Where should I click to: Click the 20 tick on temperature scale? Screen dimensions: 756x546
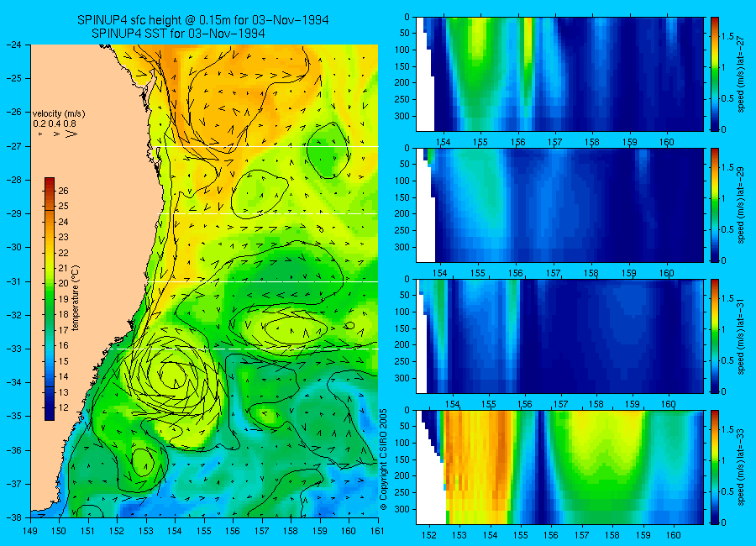click(x=63, y=283)
